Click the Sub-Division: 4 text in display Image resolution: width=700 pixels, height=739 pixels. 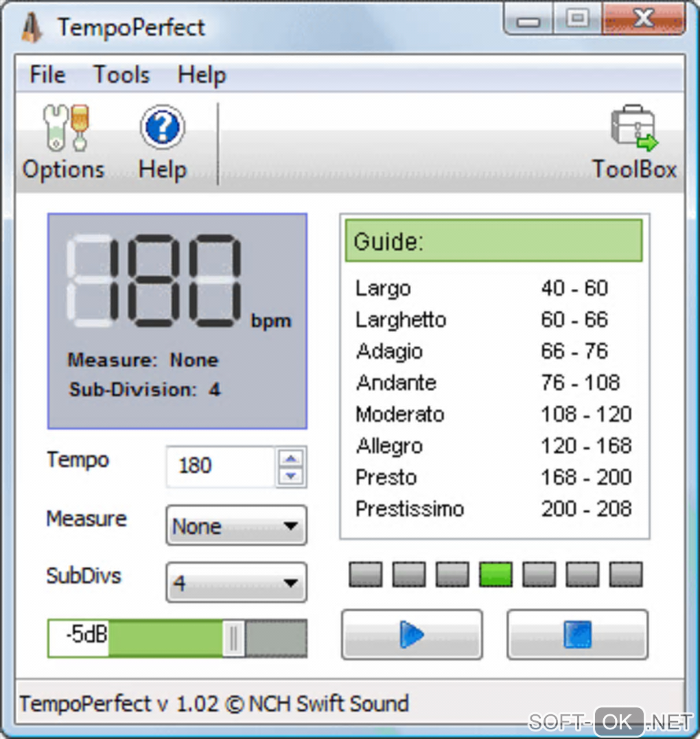tap(145, 390)
